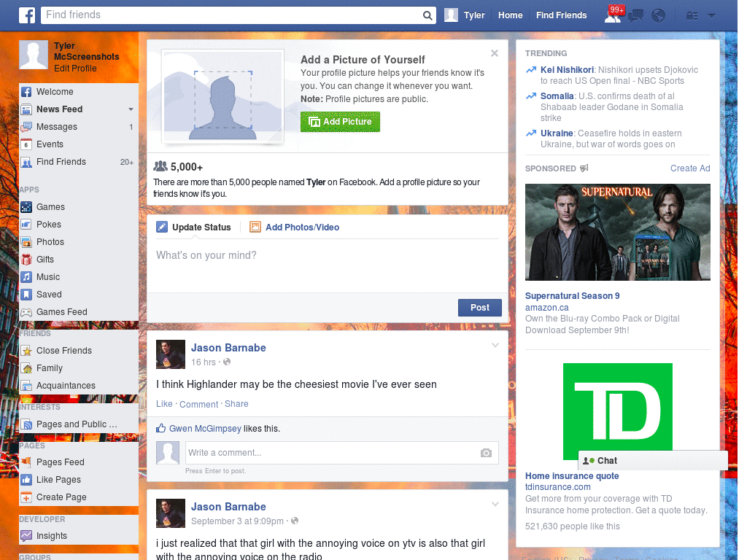The image size is (747, 560).
Task: Open Create Page in sidebar
Action: [x=79, y=497]
